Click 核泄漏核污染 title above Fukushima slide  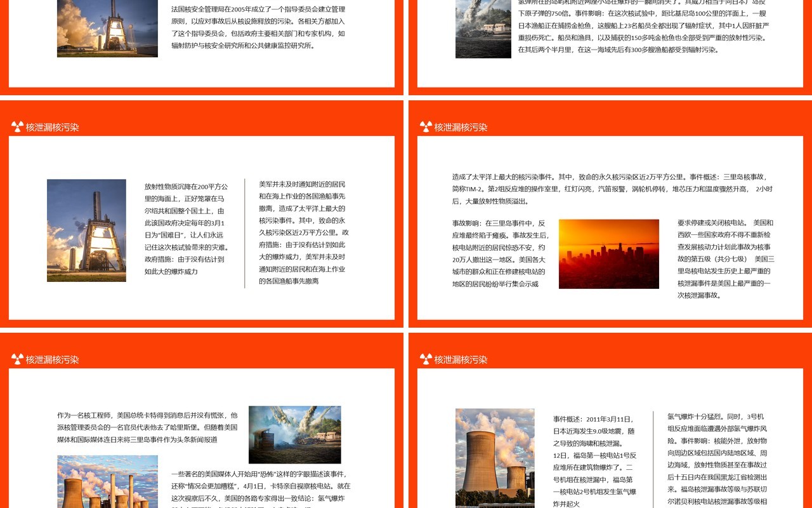(x=461, y=359)
